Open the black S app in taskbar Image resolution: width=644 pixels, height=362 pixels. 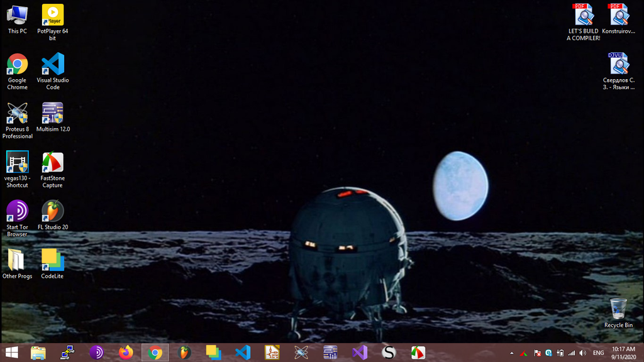tap(389, 353)
